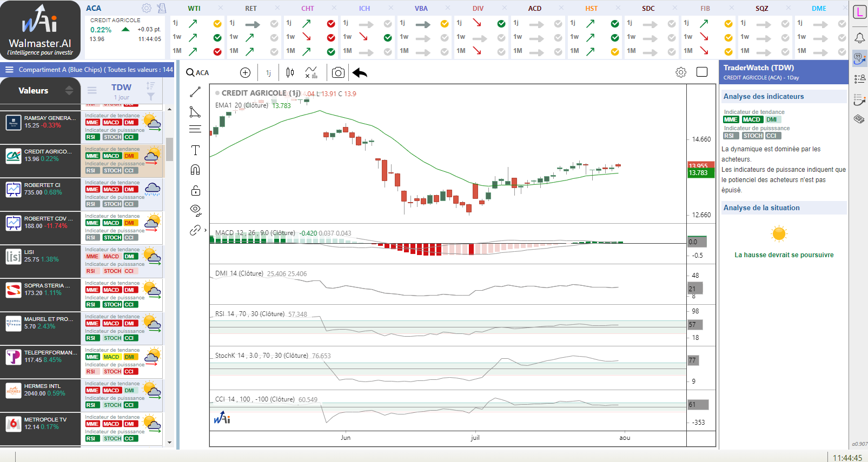Take a chart snapshot with camera icon

click(x=338, y=73)
